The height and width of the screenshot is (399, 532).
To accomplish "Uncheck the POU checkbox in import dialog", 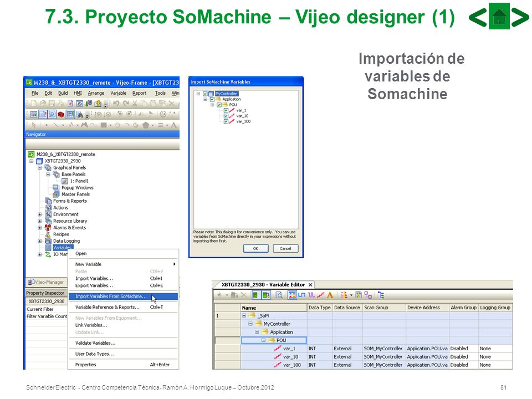I will point(219,105).
